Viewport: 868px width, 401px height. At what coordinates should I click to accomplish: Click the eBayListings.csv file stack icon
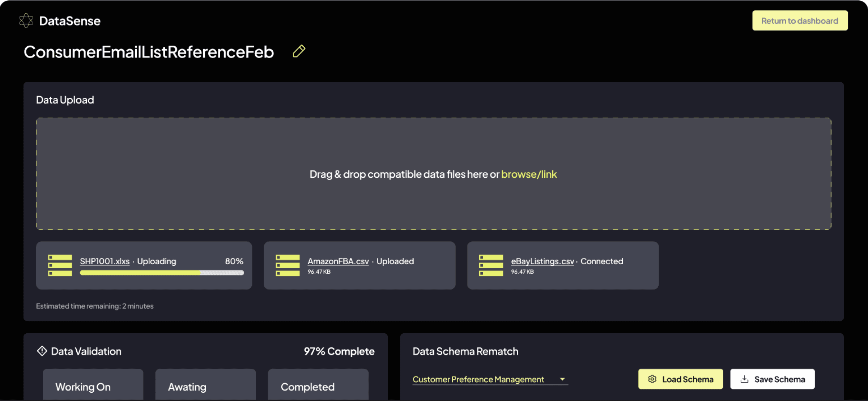(x=491, y=265)
